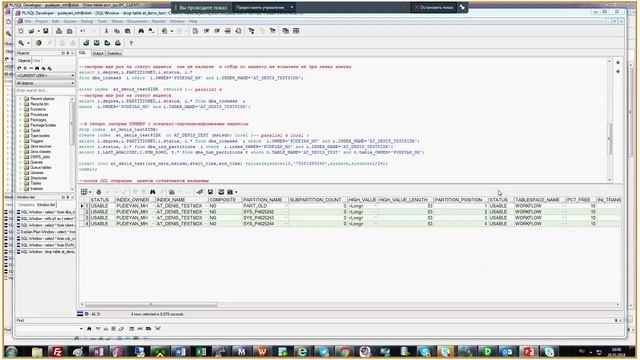Click the binoculars icon in bottom Find bar

click(x=89, y=329)
